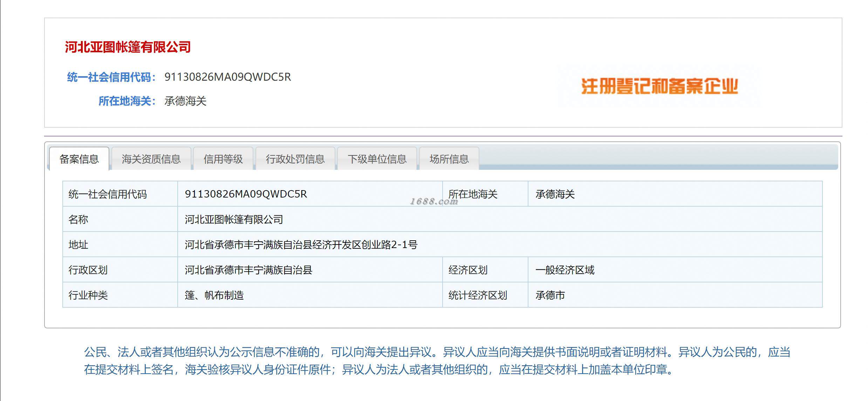Click the 承德海关 cell in table
868x401 pixels.
click(x=555, y=194)
